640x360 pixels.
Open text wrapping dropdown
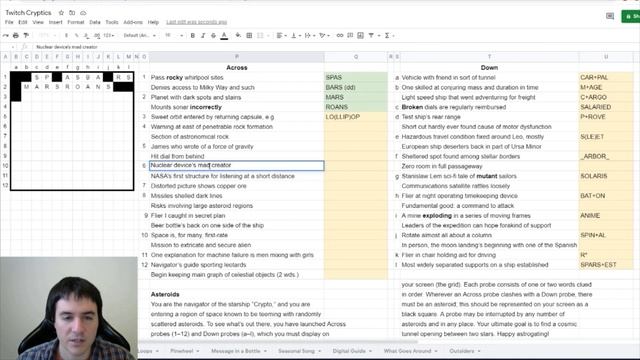tap(309, 36)
